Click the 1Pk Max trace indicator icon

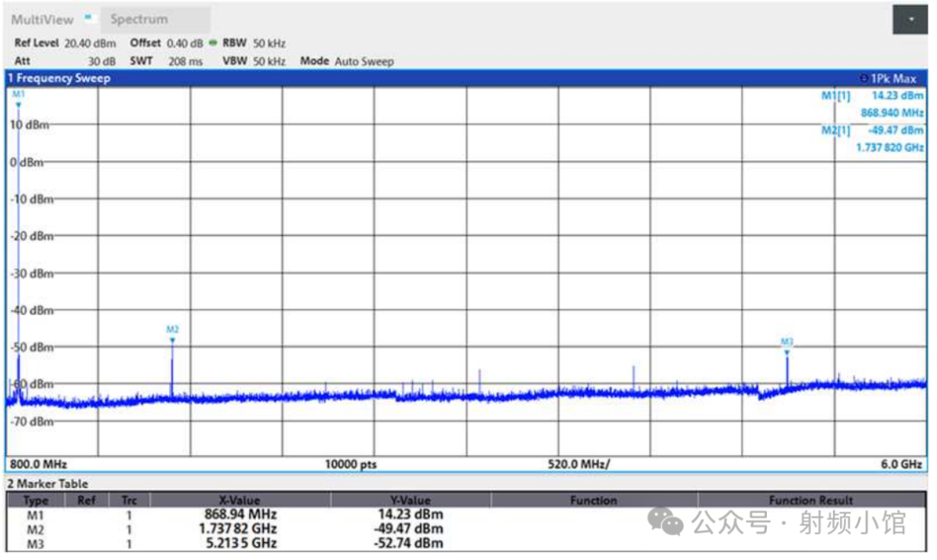coord(863,79)
